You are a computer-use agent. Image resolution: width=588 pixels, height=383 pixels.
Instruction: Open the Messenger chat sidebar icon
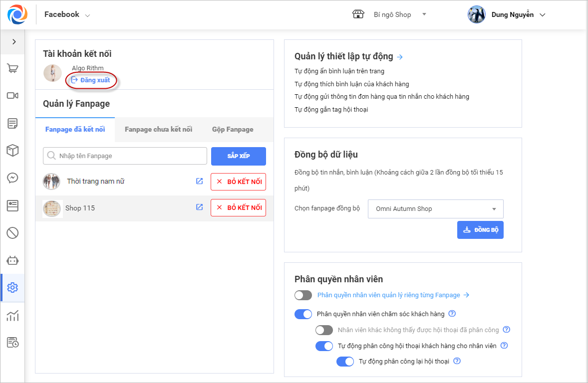pyautogui.click(x=12, y=178)
